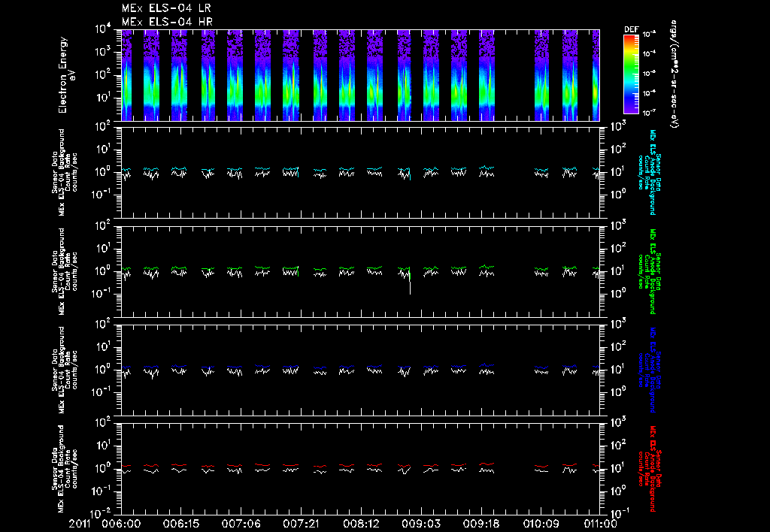Viewport: 770px width, 532px height.
Task: Click the DEF label above the color bar
Action: (x=631, y=29)
